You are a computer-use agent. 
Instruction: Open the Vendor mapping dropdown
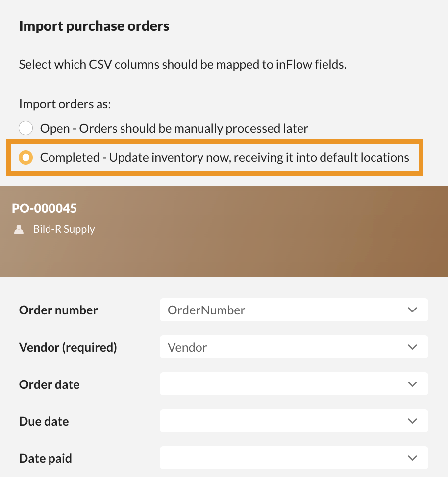[294, 347]
